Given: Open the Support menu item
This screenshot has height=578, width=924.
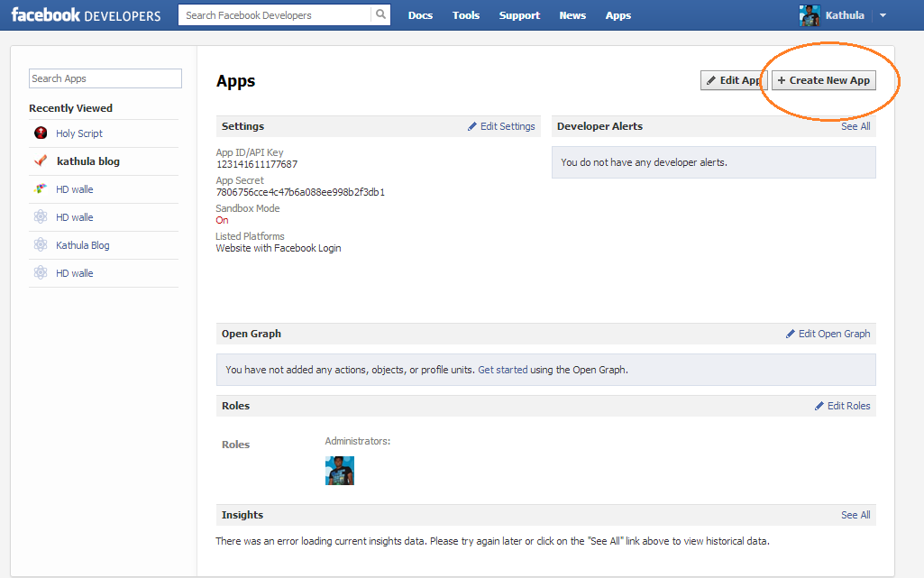Looking at the screenshot, I should pos(519,15).
